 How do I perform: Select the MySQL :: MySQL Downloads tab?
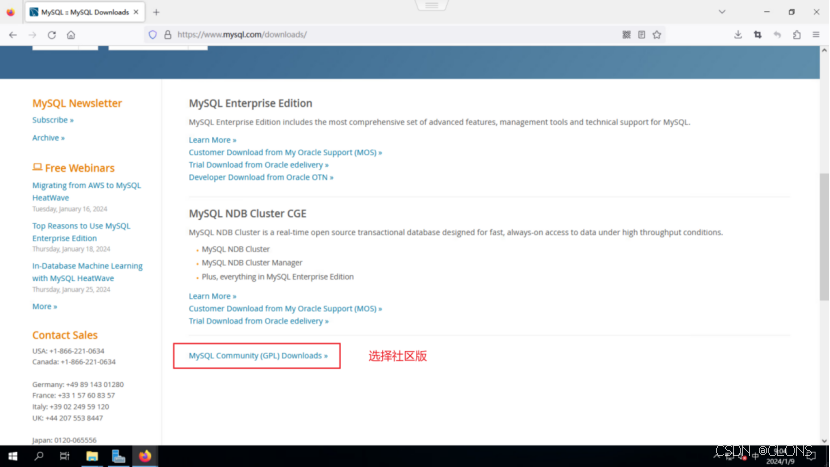[x=85, y=12]
